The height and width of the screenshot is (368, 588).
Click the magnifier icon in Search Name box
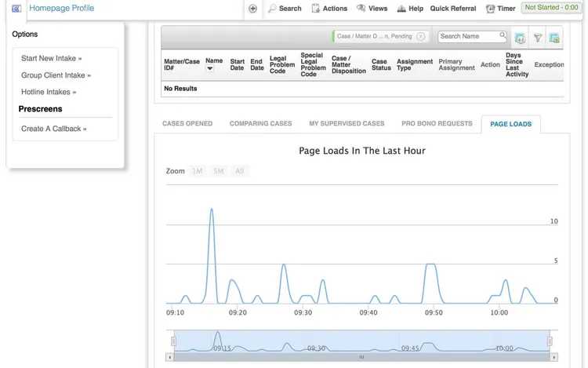(x=502, y=36)
